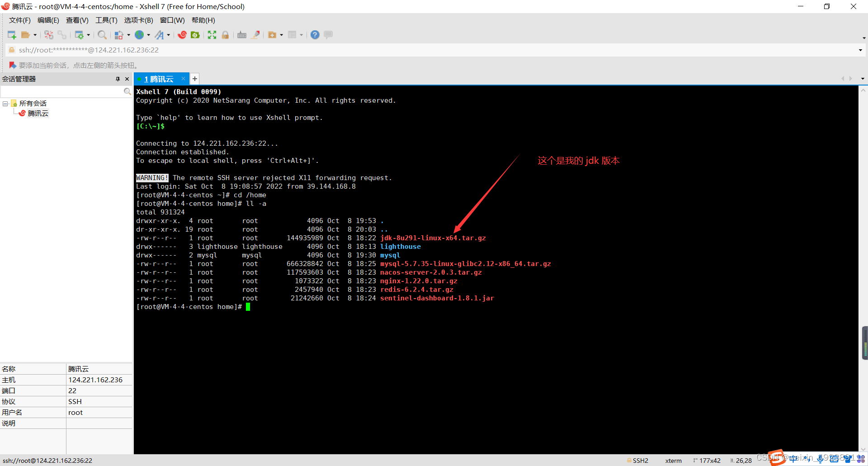Launch Xshell with the red swirl icon

tap(182, 35)
